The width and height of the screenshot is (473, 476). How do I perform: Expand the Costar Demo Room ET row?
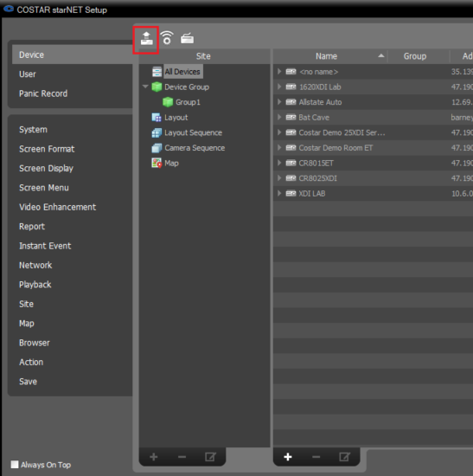point(279,147)
